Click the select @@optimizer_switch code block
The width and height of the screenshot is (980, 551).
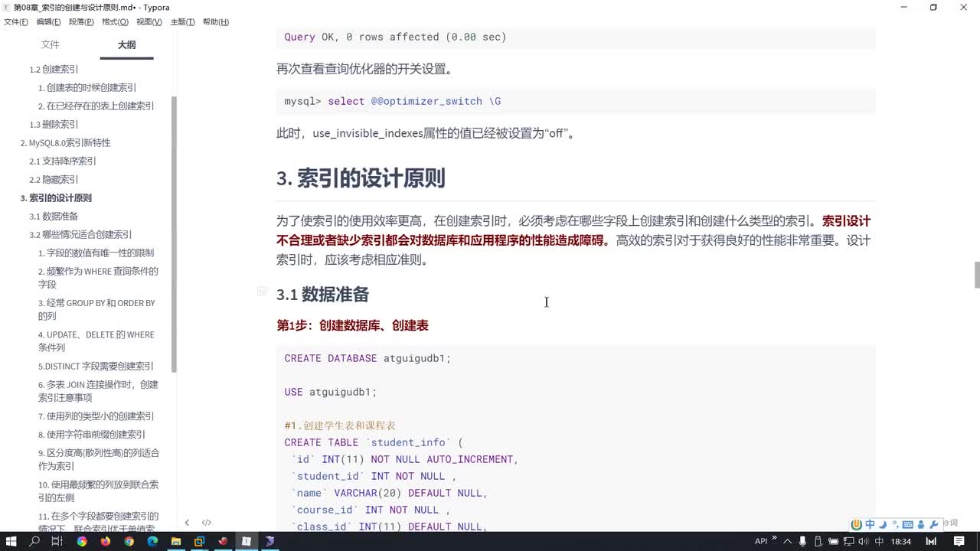(575, 101)
